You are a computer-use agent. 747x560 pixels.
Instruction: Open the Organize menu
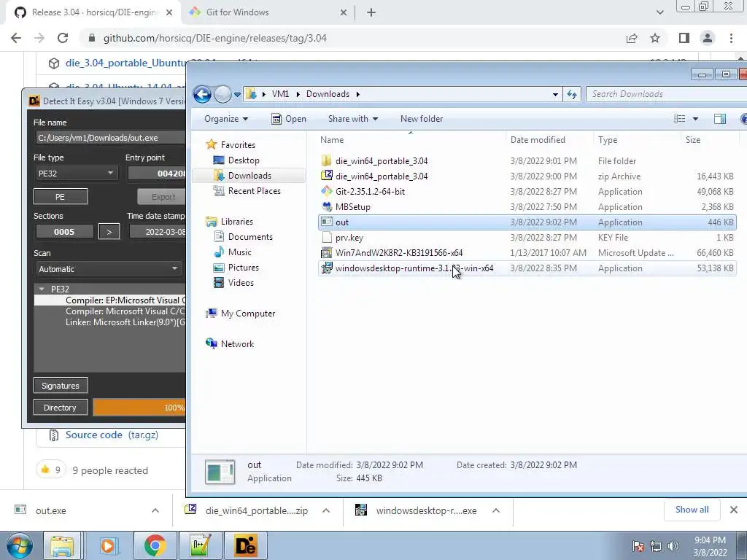[x=226, y=119]
